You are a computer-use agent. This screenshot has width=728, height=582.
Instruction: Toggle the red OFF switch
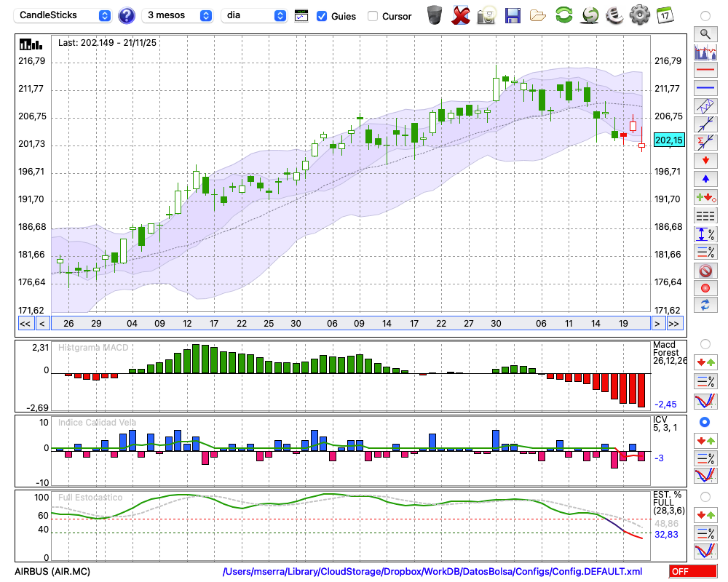tap(693, 571)
